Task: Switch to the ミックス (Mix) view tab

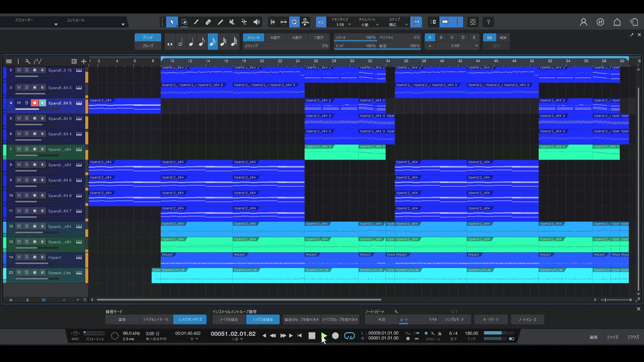Action: [612, 337]
